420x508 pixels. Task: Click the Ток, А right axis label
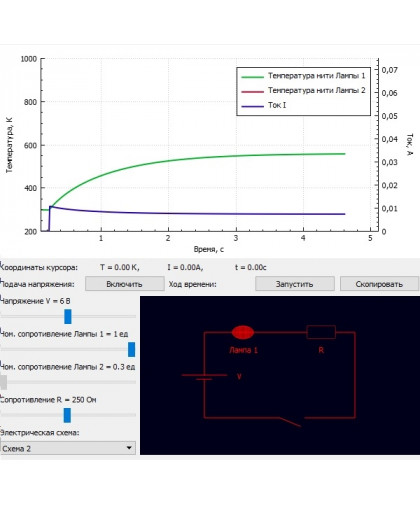[410, 144]
